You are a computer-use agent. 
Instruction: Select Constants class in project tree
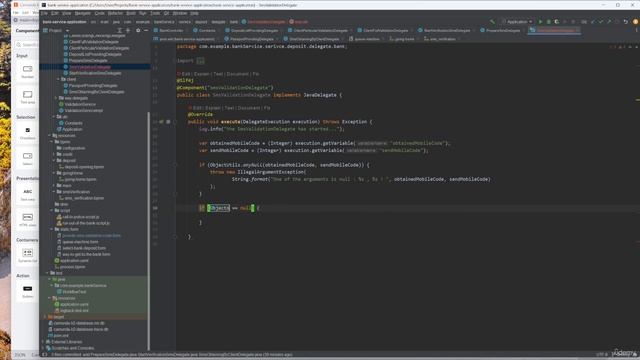click(x=73, y=123)
